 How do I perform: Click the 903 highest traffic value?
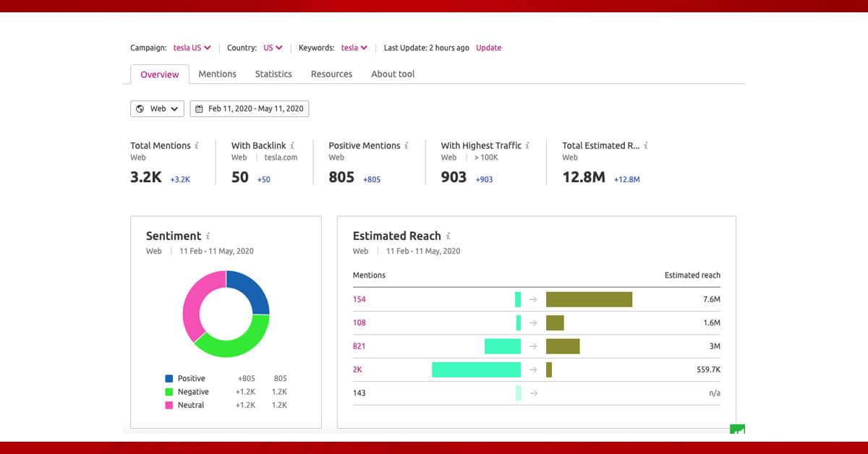coord(454,177)
